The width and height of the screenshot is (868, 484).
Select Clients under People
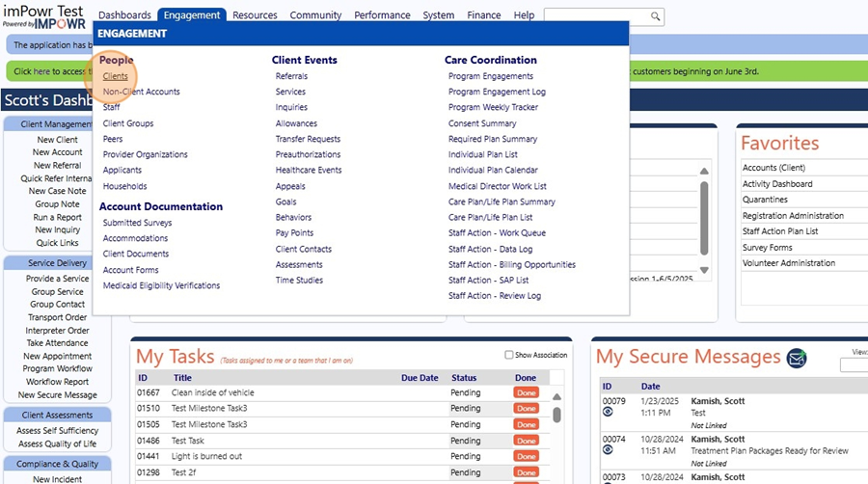click(115, 76)
